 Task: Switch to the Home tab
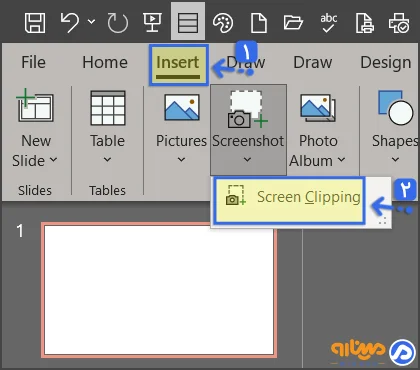click(105, 62)
